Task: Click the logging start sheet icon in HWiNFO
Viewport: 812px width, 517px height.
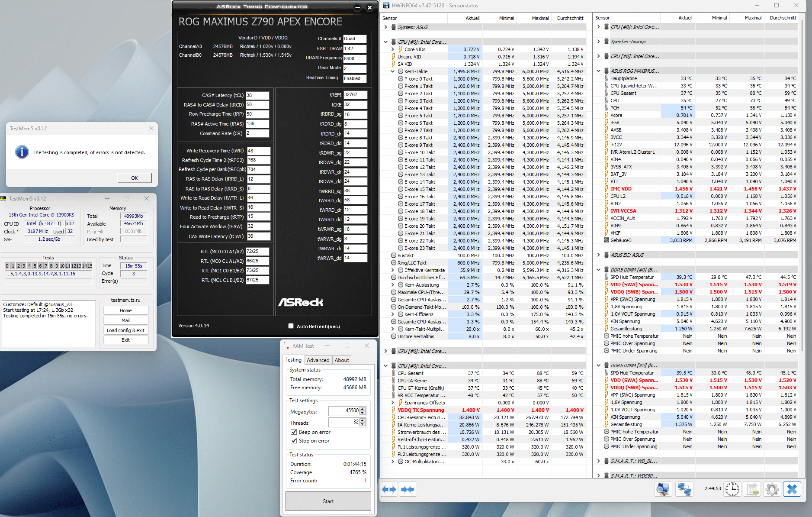Action: (x=752, y=489)
